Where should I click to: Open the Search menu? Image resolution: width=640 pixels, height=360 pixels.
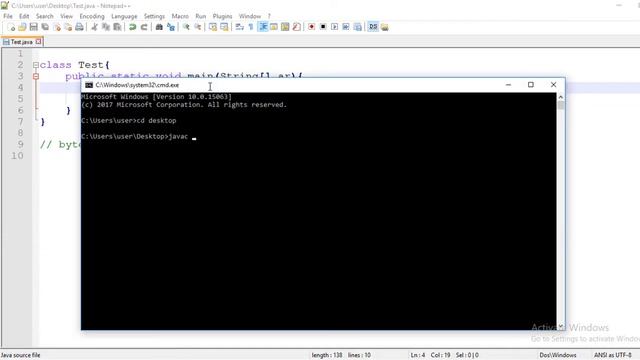point(44,16)
